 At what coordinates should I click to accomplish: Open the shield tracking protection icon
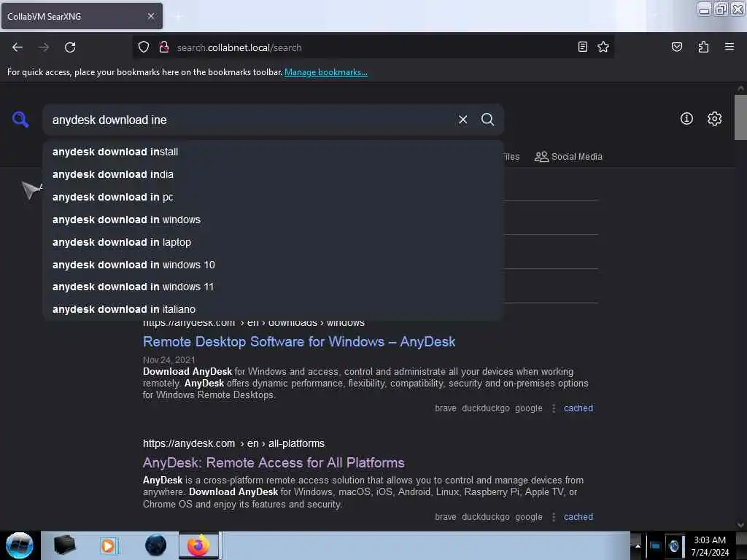(144, 47)
